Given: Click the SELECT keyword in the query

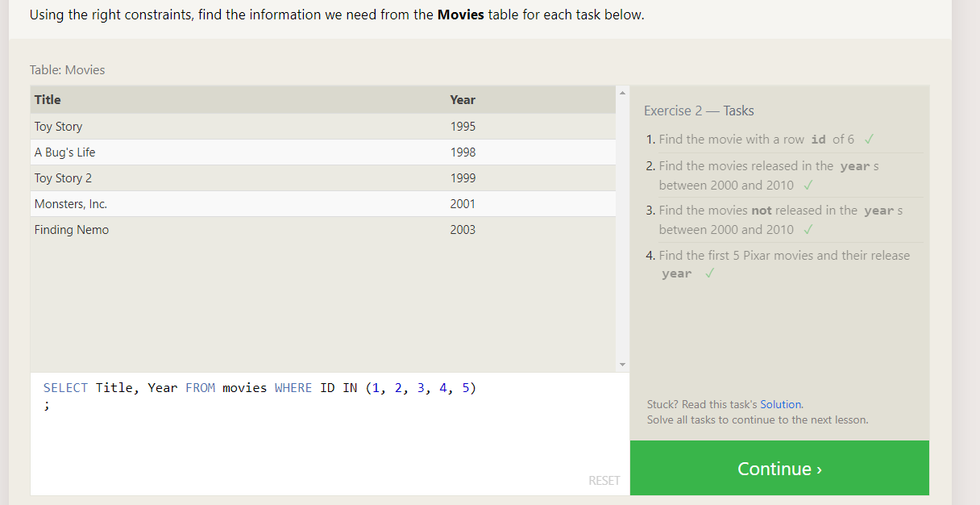Looking at the screenshot, I should [65, 388].
